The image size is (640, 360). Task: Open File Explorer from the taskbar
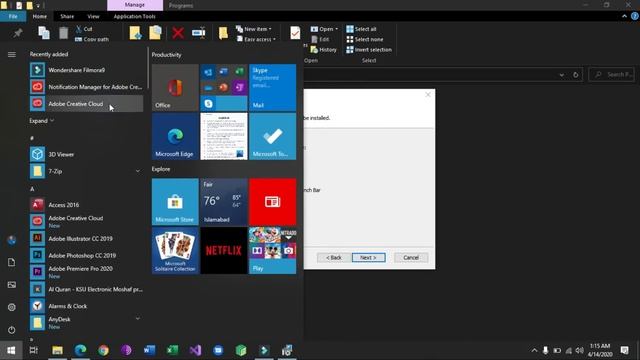[57, 350]
